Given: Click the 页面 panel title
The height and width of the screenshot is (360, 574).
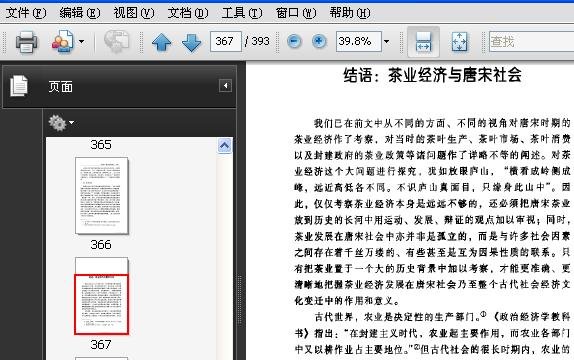Looking at the screenshot, I should pyautogui.click(x=61, y=87).
